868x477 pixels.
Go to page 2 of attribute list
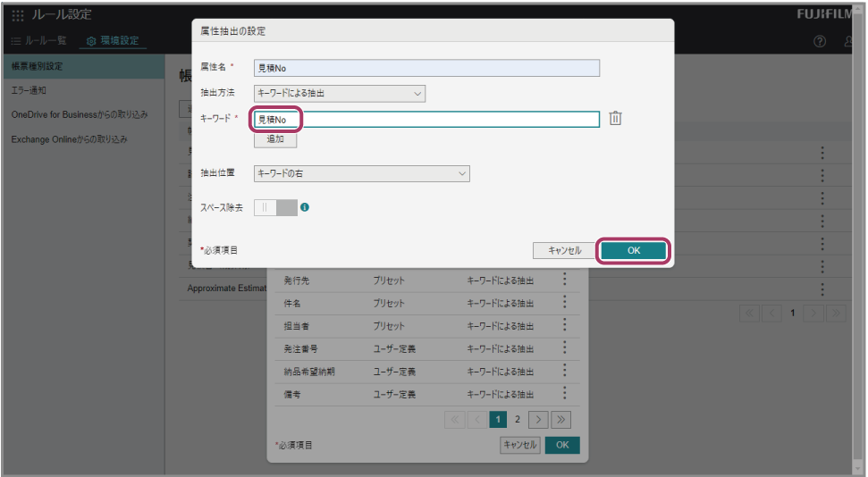(x=517, y=420)
